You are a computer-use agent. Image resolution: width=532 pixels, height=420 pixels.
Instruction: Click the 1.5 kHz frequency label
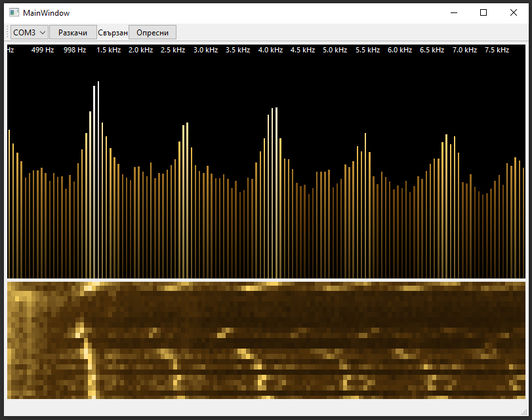pyautogui.click(x=109, y=50)
